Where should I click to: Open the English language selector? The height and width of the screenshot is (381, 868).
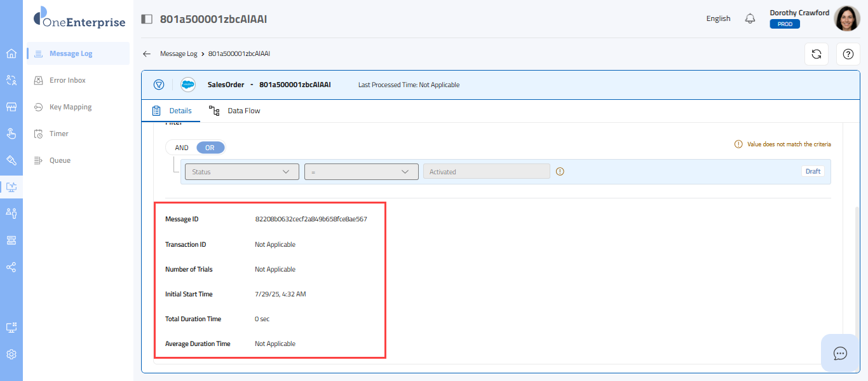(718, 18)
